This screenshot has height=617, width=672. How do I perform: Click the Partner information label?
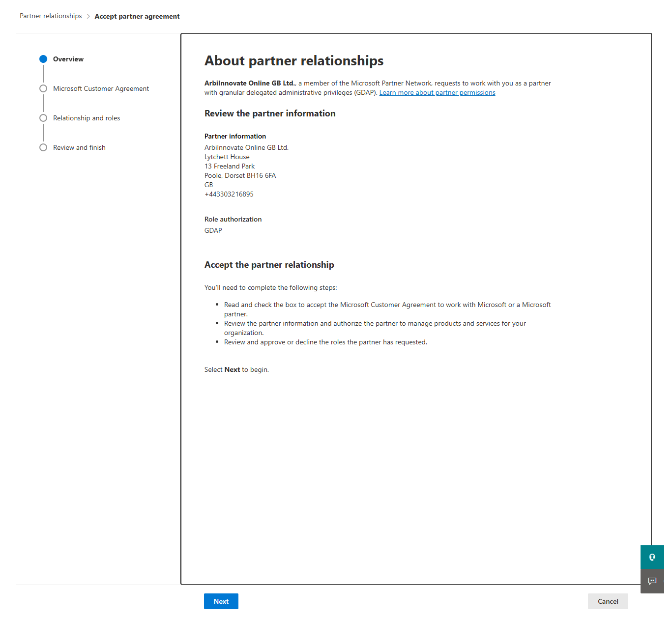pos(235,136)
